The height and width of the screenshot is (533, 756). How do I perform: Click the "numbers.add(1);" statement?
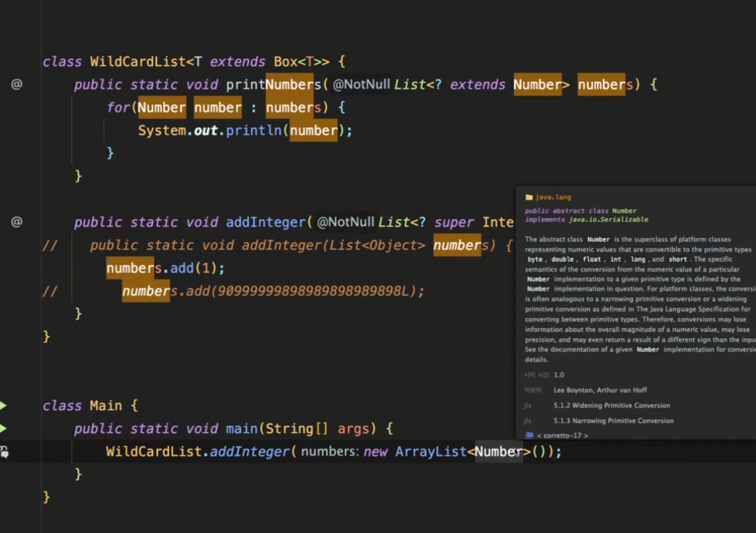[165, 268]
